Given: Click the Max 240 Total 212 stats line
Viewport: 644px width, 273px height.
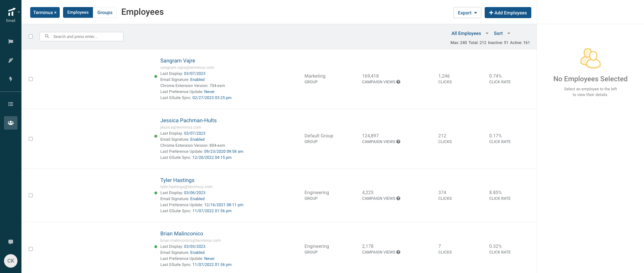Looking at the screenshot, I should click(x=490, y=43).
